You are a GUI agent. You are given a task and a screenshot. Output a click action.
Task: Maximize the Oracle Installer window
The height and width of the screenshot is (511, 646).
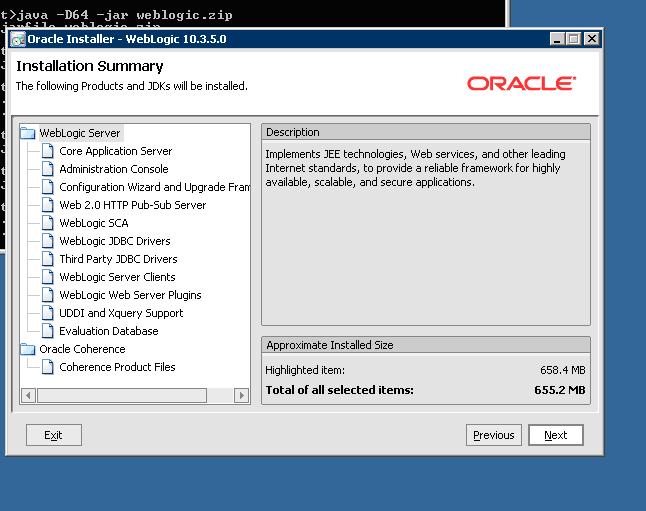pos(573,39)
